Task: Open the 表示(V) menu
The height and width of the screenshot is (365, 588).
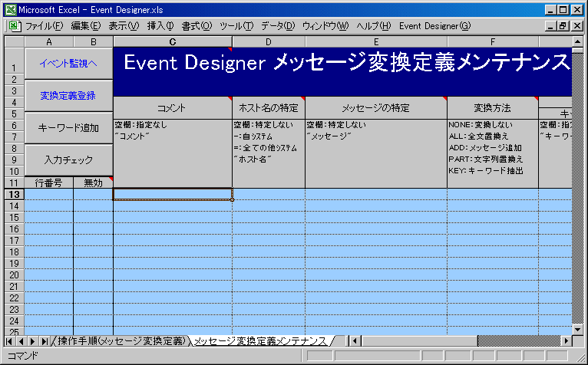Action: click(124, 26)
